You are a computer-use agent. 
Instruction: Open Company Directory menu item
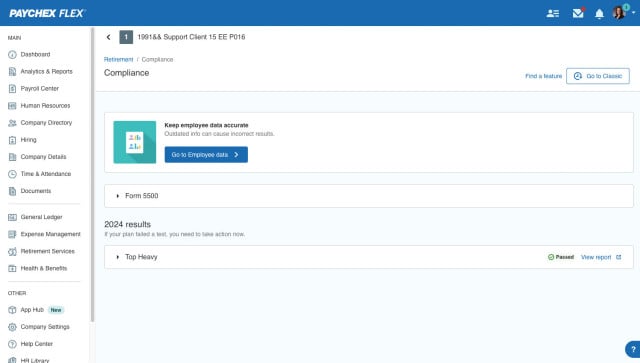pos(46,123)
